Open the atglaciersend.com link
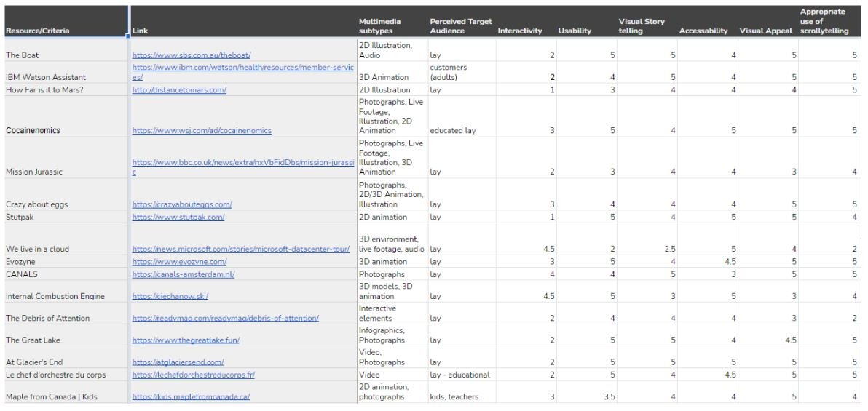868x411 pixels. click(178, 362)
